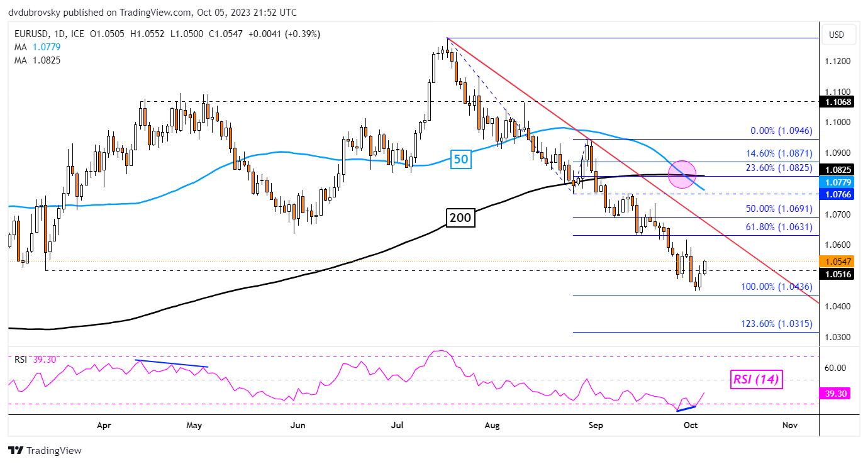Image resolution: width=868 pixels, height=464 pixels.
Task: Click the TradingView logo at bottom left
Action: [45, 451]
